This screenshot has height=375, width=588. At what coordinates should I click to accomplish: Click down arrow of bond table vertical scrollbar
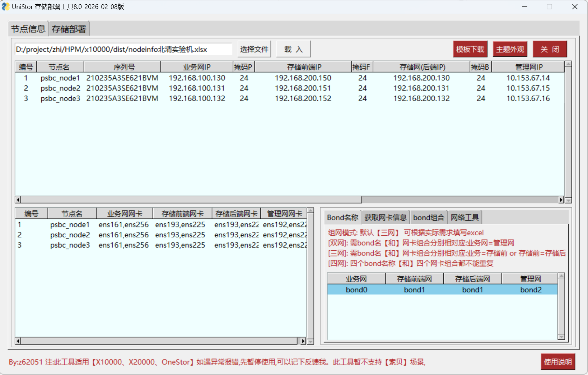coord(561,337)
